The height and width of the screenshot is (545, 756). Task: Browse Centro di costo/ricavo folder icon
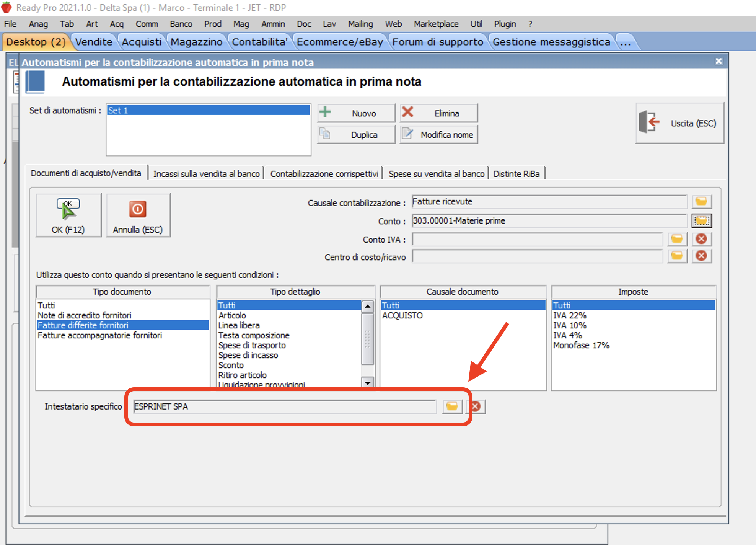(677, 256)
